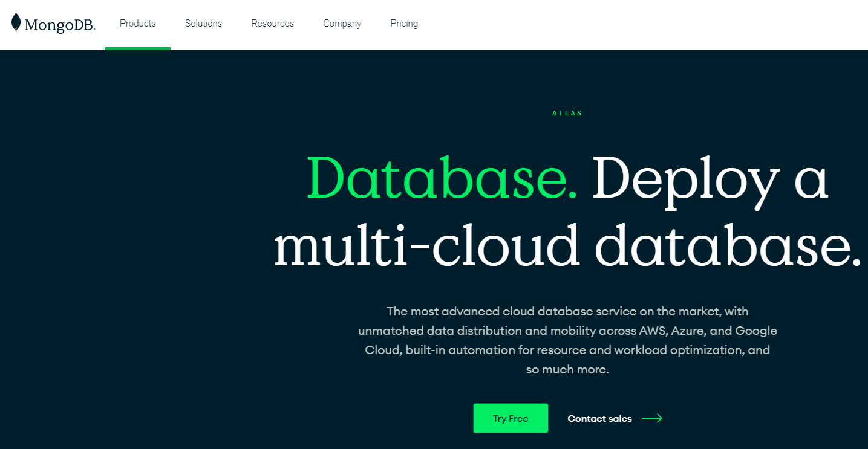This screenshot has height=449, width=868.
Task: Go to the Pricing page
Action: tap(404, 24)
